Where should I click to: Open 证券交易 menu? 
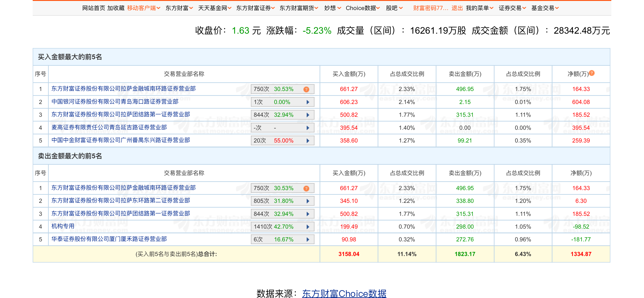512,8
